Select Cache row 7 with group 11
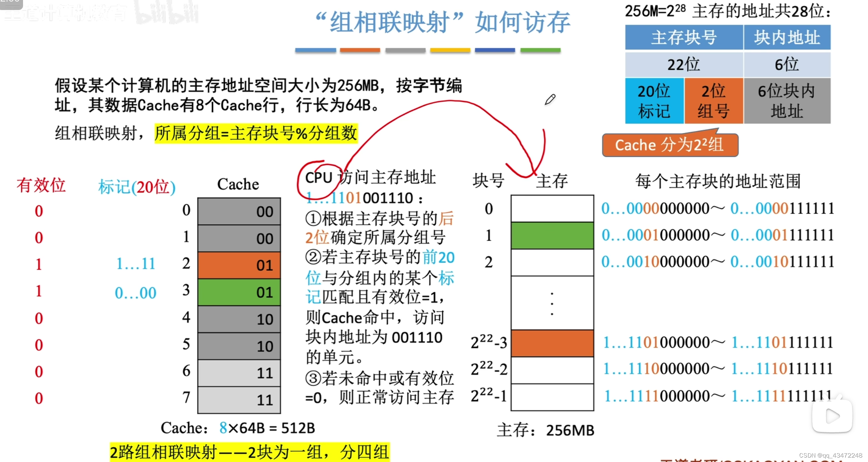 [239, 400]
